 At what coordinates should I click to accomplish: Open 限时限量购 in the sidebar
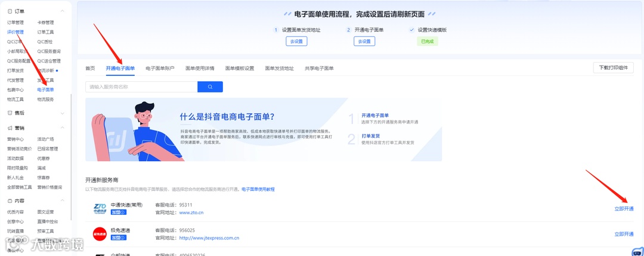[x=17, y=168]
